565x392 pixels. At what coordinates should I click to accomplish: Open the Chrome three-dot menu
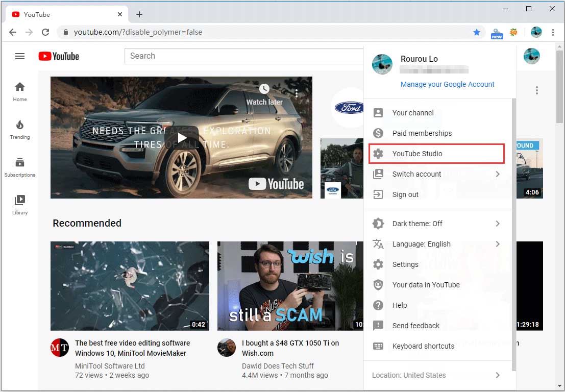pos(553,32)
